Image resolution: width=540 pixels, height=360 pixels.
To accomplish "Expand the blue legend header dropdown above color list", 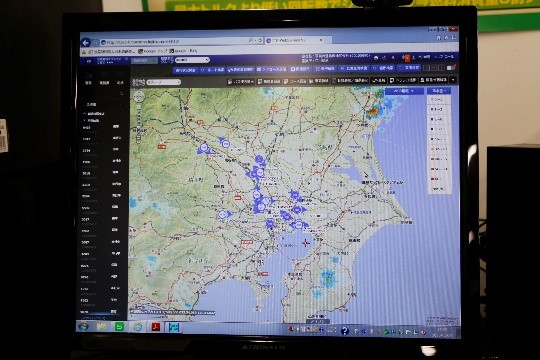I will coord(439,91).
